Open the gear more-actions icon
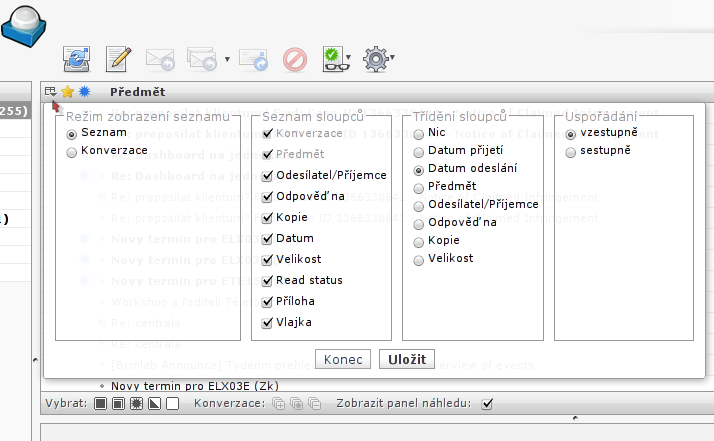The image size is (714, 441). 376,59
